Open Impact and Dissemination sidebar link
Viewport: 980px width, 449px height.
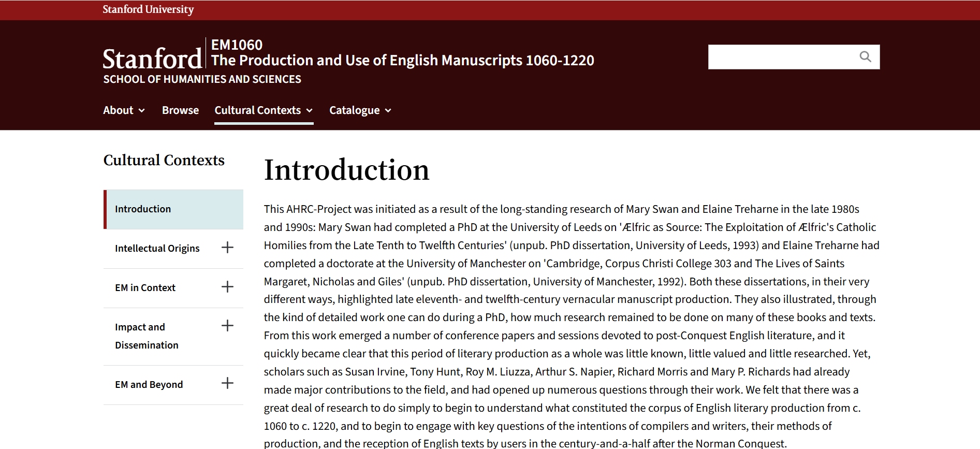(147, 336)
